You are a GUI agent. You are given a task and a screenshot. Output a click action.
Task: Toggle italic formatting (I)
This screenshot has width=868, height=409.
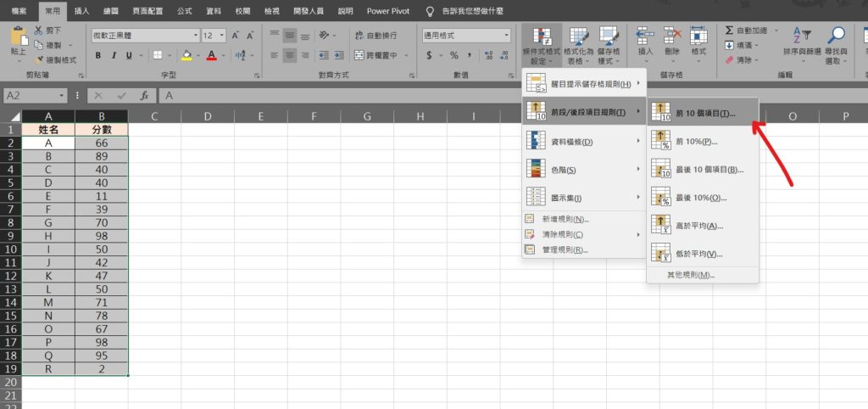[114, 55]
